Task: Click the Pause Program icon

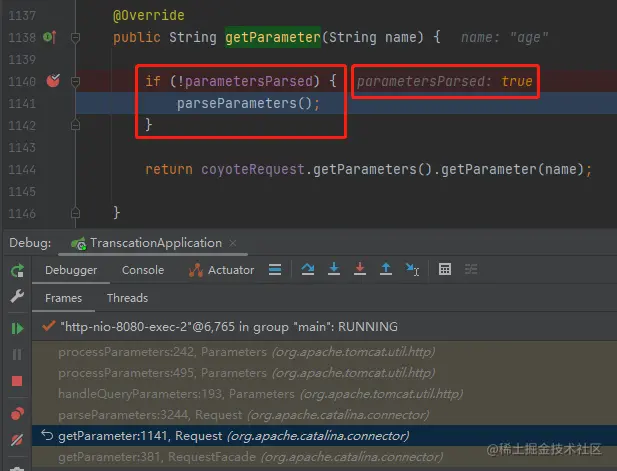Action: coord(17,355)
